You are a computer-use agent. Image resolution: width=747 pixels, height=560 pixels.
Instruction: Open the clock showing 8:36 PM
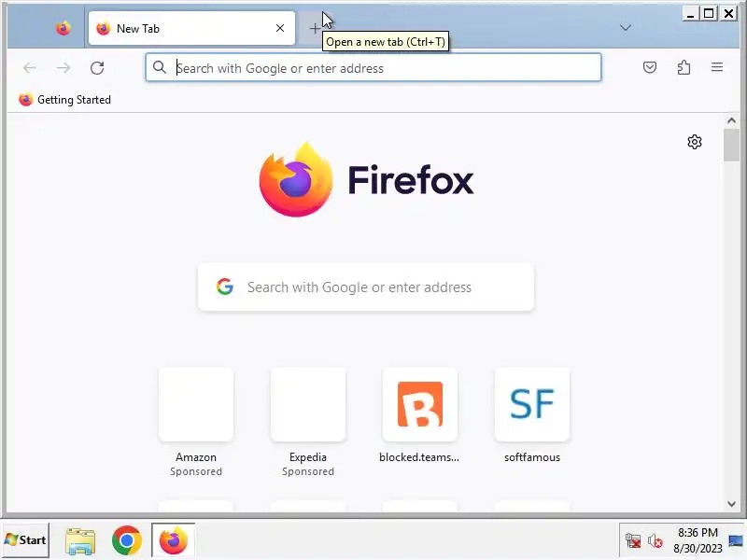(698, 540)
